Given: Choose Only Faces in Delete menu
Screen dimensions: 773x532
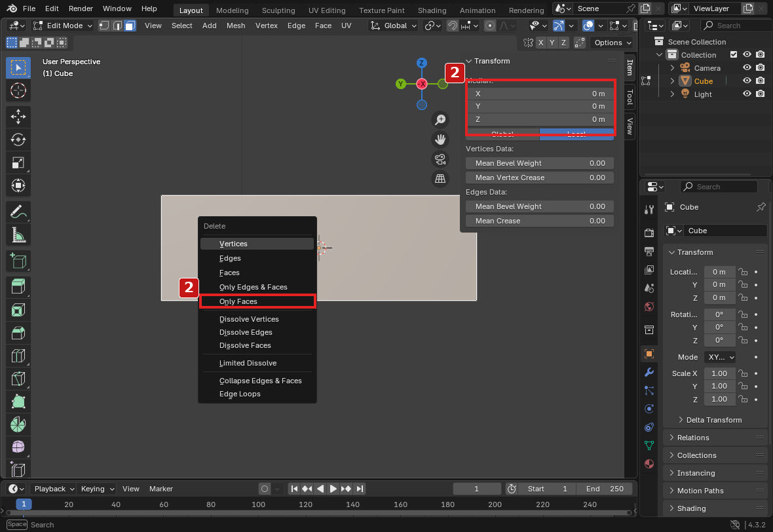Looking at the screenshot, I should point(257,301).
